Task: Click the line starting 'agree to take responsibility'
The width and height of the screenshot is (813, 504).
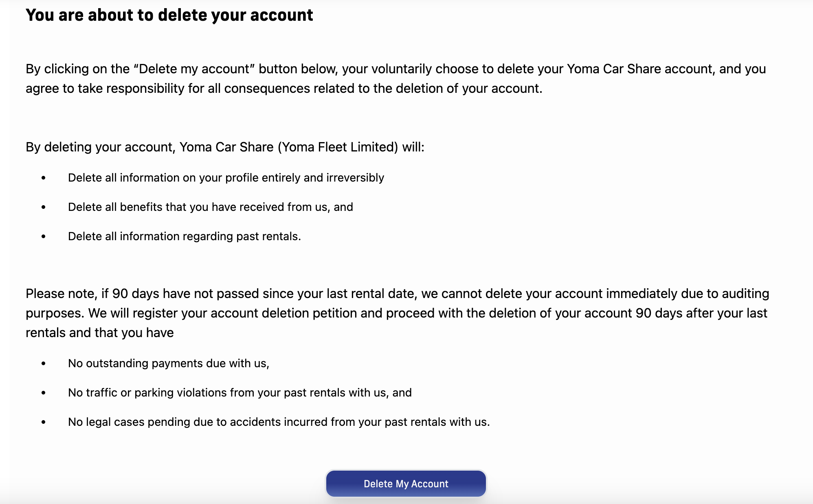Action: click(x=284, y=88)
